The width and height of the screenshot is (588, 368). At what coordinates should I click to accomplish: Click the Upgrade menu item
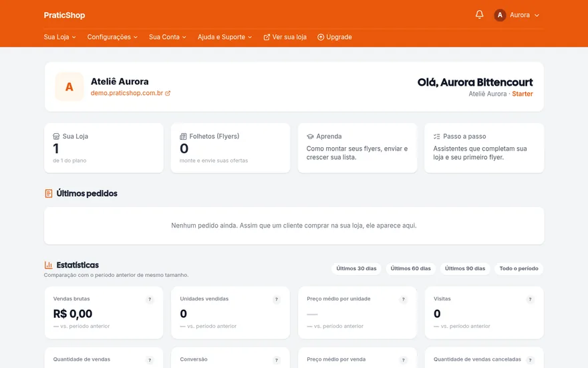(x=335, y=37)
